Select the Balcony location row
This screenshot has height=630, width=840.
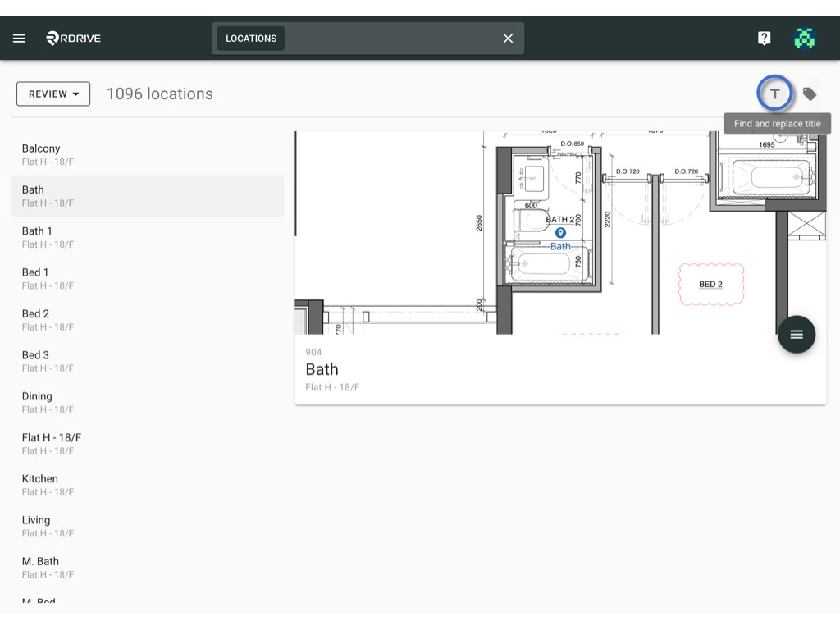(x=148, y=155)
